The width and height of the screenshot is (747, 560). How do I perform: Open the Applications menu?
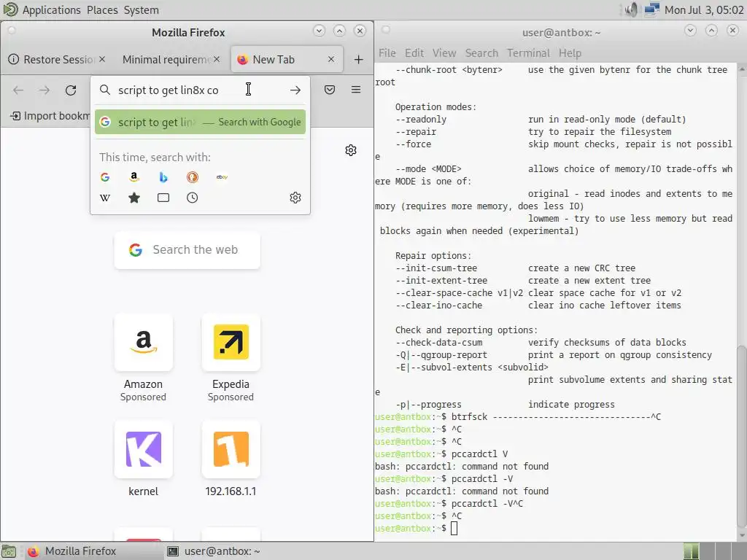tap(52, 10)
